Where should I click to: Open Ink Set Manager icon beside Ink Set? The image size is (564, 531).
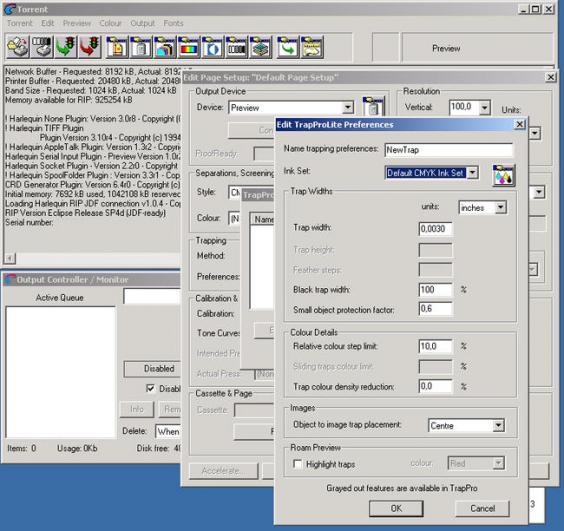tap(504, 176)
